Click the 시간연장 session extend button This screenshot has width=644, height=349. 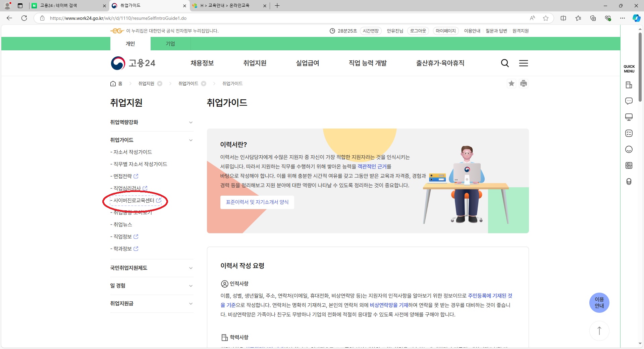(x=371, y=31)
